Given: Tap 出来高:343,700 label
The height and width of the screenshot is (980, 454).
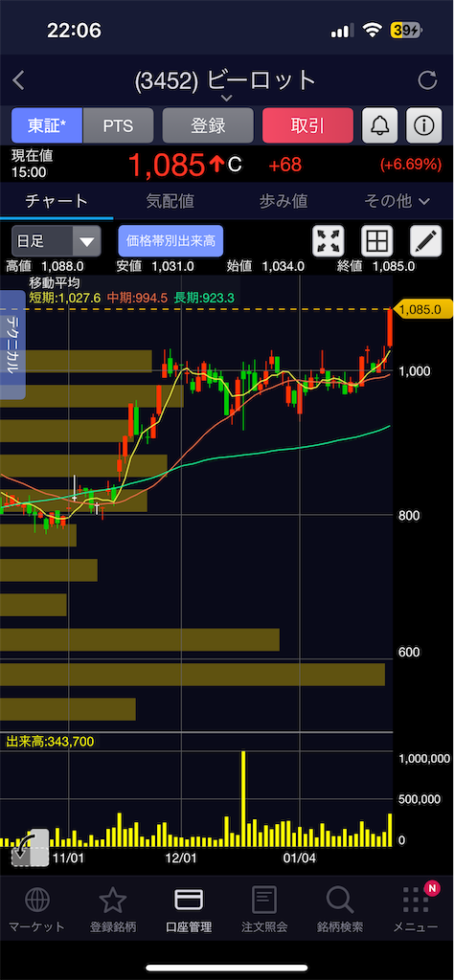Looking at the screenshot, I should point(50,742).
